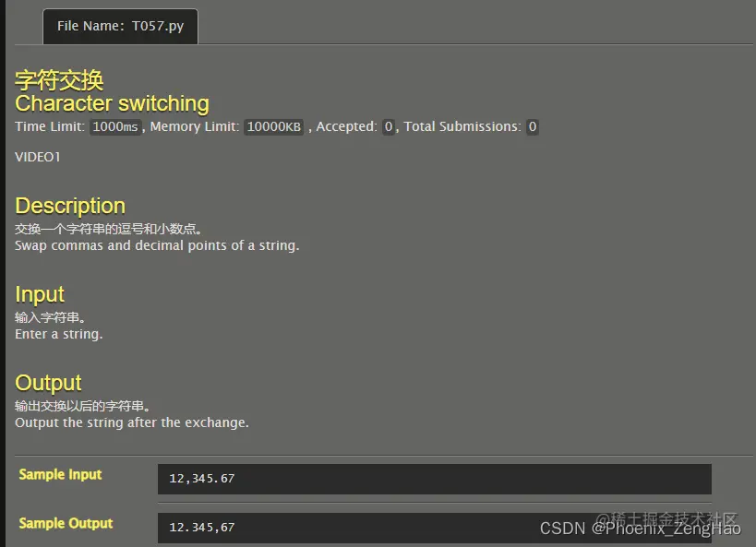This screenshot has height=547, width=756.
Task: Click the Time Limit label
Action: [50, 126]
